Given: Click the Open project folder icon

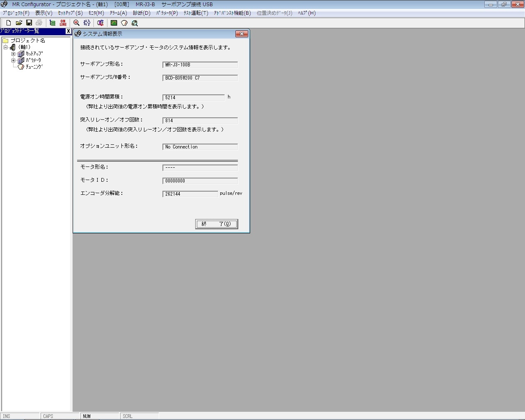Looking at the screenshot, I should (x=18, y=23).
